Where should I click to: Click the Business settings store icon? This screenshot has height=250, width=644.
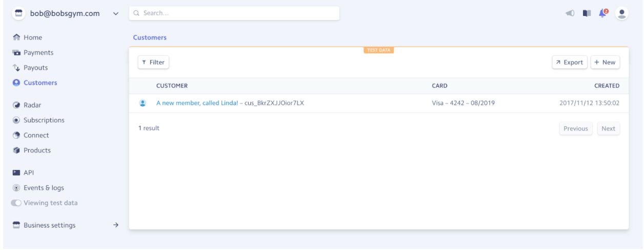point(16,225)
